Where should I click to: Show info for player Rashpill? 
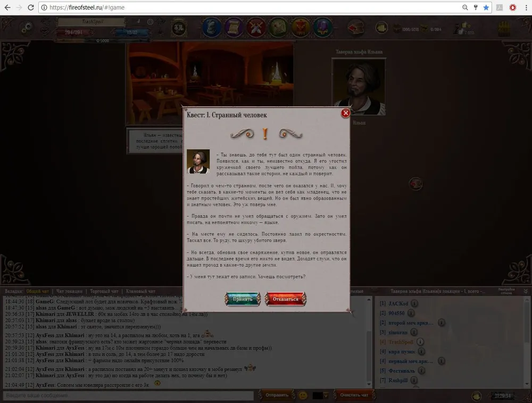[414, 380]
